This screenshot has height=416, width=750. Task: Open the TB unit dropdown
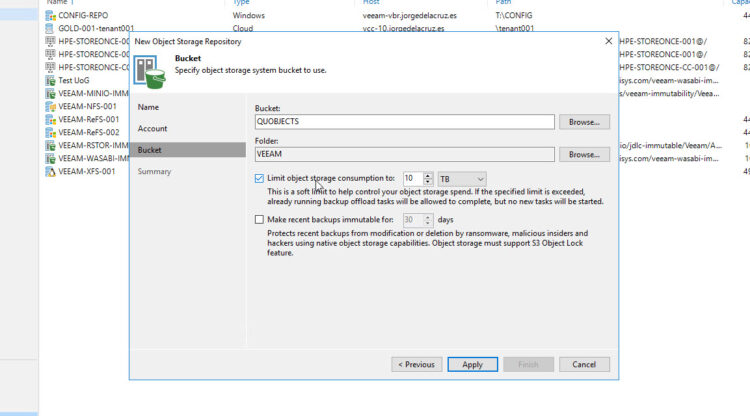pyautogui.click(x=462, y=179)
